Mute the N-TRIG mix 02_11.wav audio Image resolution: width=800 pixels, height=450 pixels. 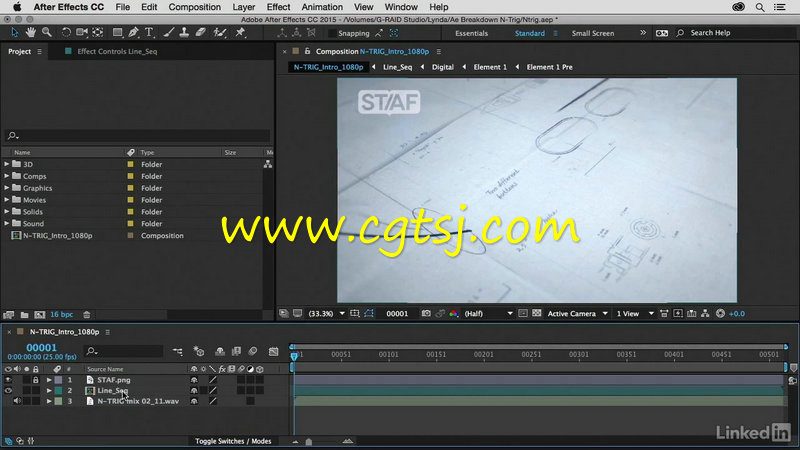[x=17, y=401]
